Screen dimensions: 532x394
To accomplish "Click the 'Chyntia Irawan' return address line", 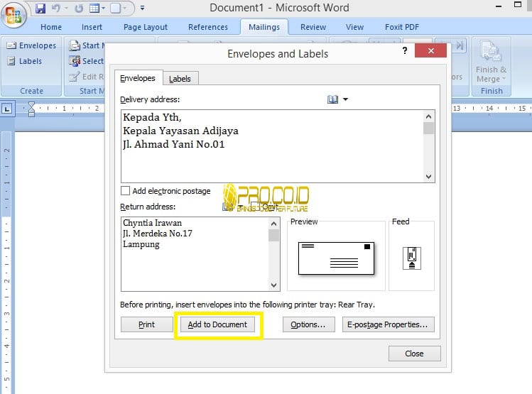I will (152, 223).
